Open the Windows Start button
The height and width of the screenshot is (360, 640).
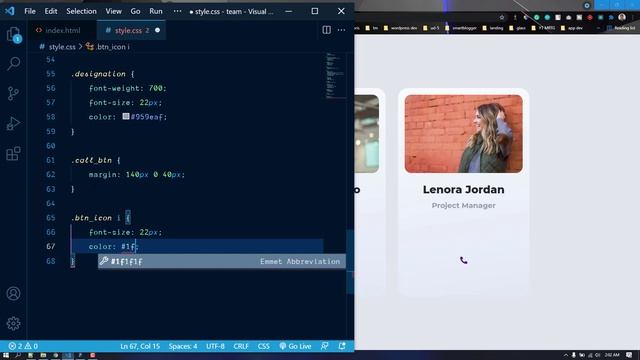pyautogui.click(x=6, y=356)
